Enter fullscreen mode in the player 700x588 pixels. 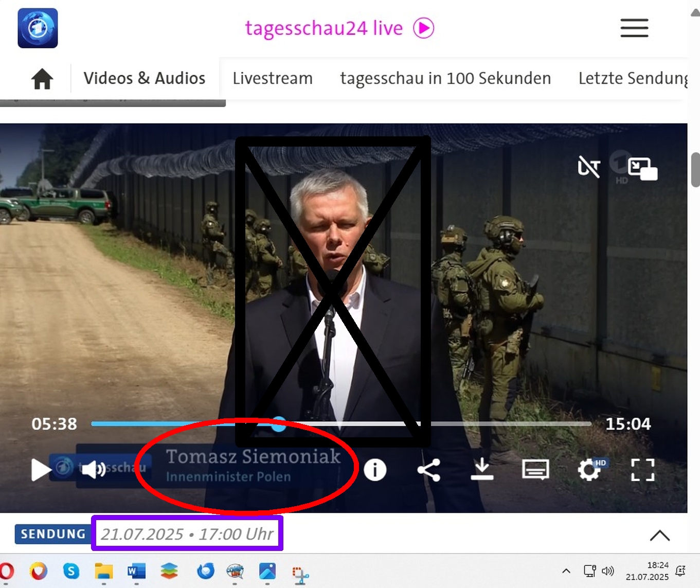(642, 470)
